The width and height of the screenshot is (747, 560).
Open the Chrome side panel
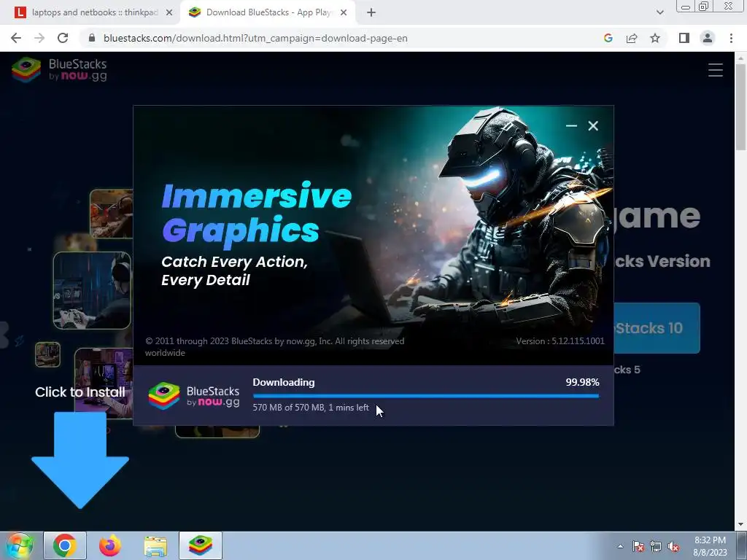click(x=684, y=38)
